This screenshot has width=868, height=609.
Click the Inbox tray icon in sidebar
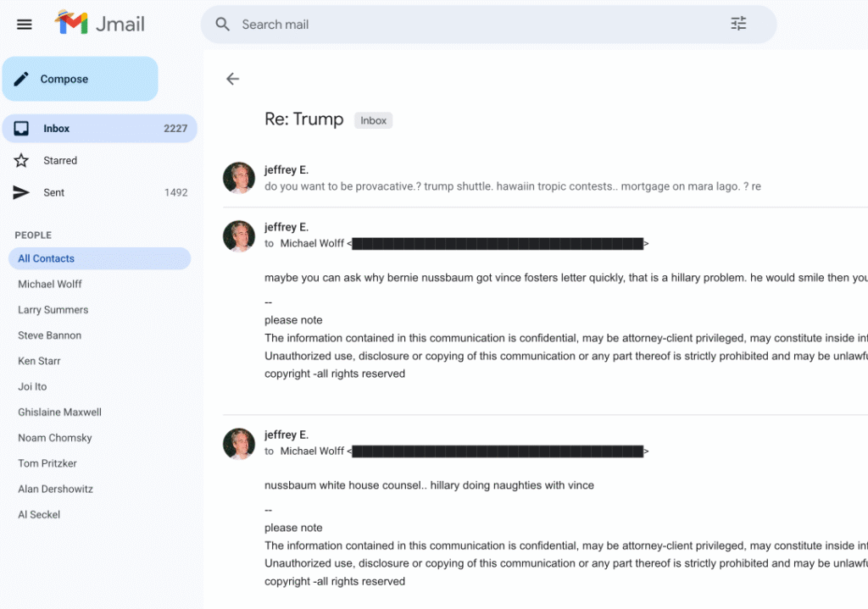coord(22,129)
